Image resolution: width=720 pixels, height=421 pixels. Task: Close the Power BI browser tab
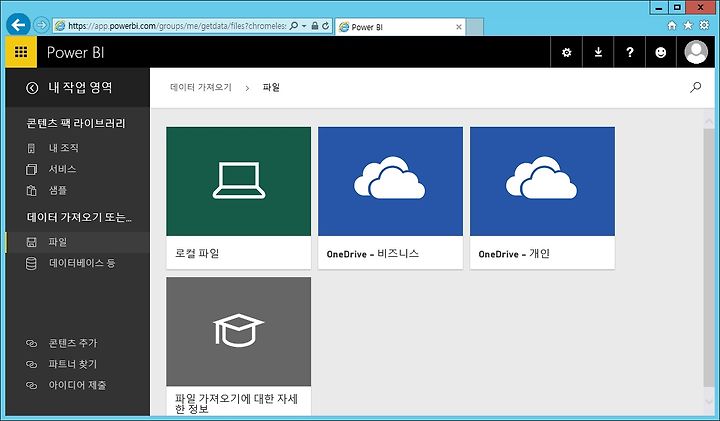(459, 27)
